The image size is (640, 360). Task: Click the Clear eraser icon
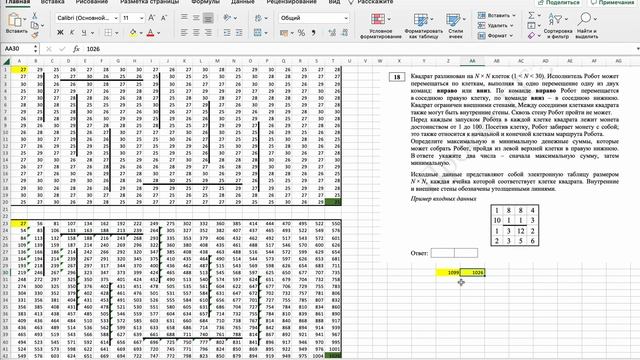(531, 36)
